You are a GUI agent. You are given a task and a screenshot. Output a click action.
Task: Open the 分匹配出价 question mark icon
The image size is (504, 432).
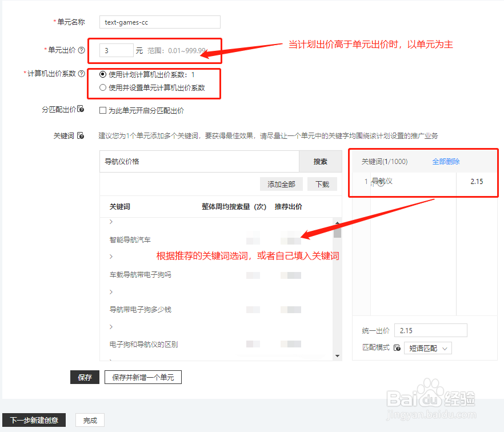[x=80, y=109]
